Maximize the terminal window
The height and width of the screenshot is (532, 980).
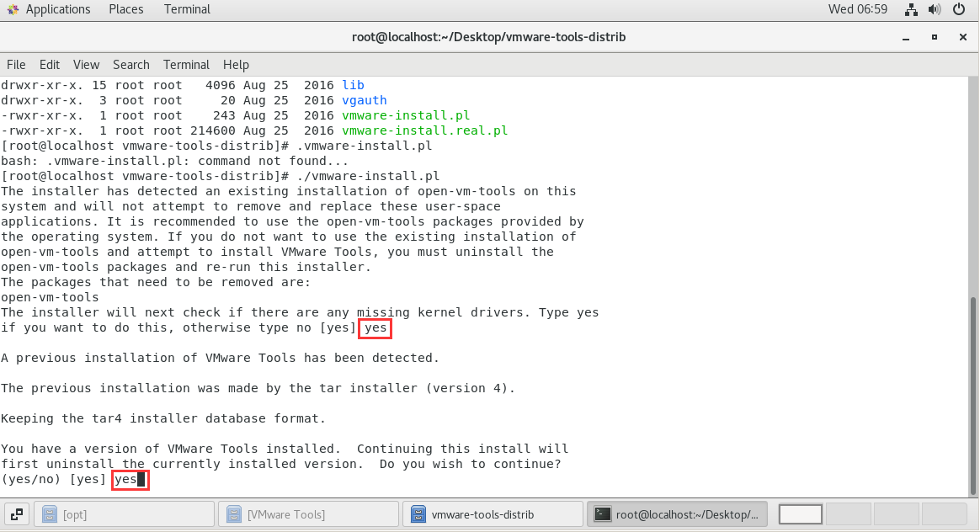pos(935,38)
